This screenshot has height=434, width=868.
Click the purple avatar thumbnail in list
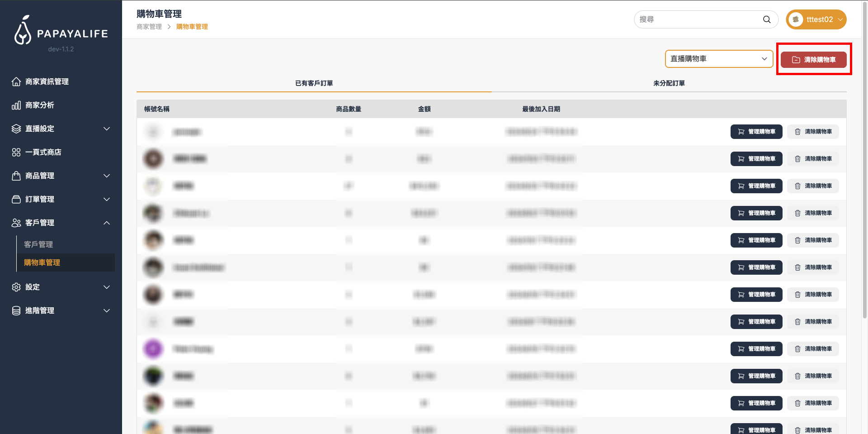[153, 349]
